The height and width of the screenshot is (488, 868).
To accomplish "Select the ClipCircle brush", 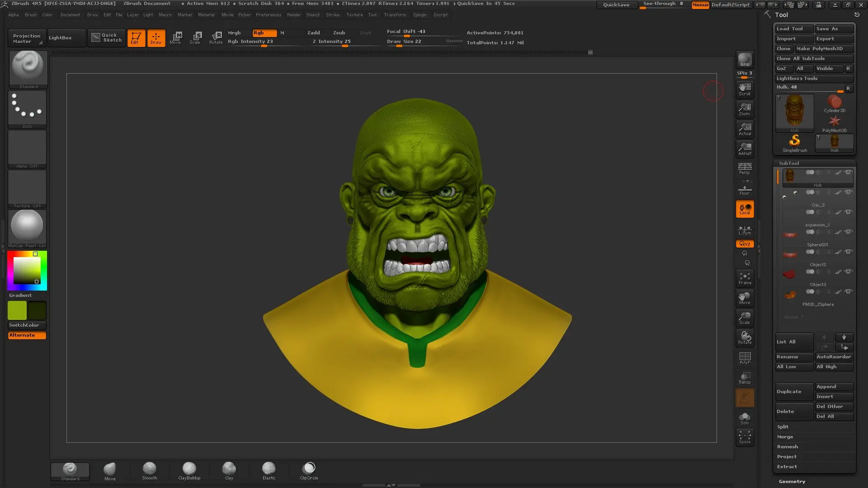I will (x=309, y=471).
